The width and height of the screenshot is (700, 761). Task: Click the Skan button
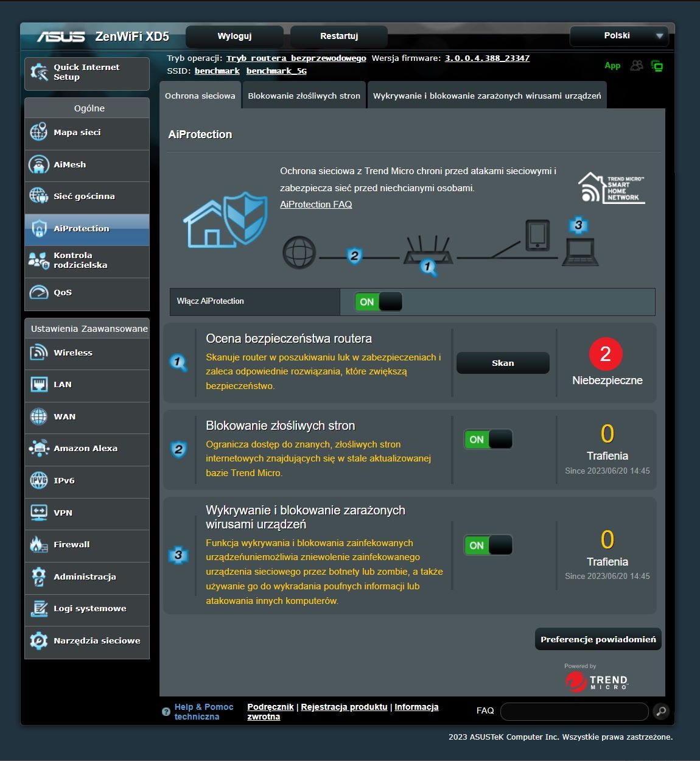coord(503,363)
